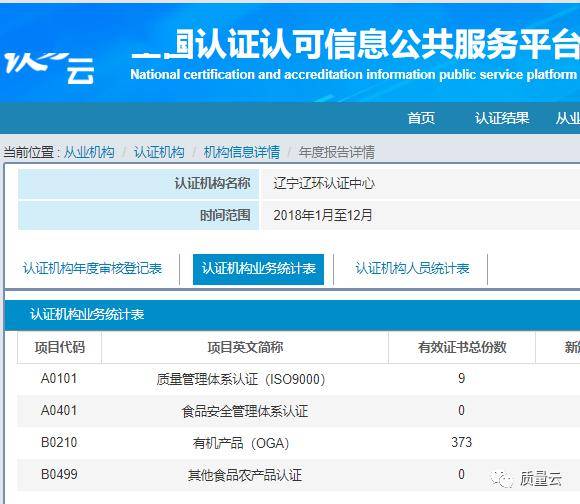Click the 辽宁辽环认证中心 organization name

coord(324,183)
